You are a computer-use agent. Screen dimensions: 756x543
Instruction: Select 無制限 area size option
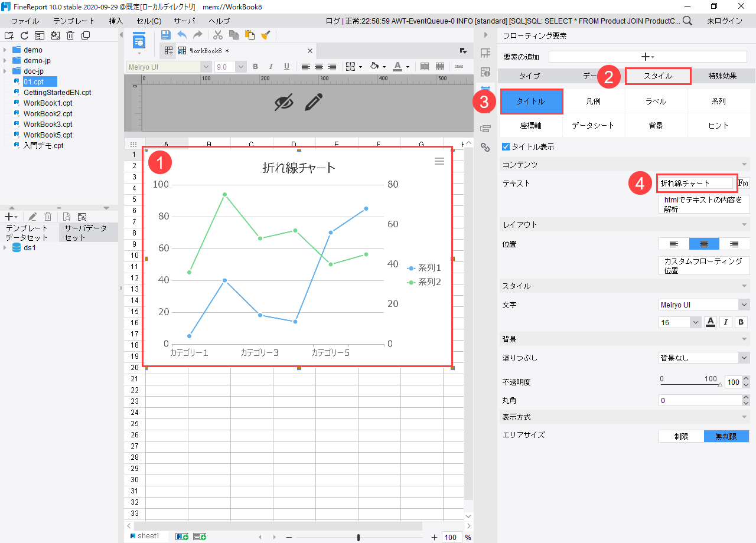726,436
